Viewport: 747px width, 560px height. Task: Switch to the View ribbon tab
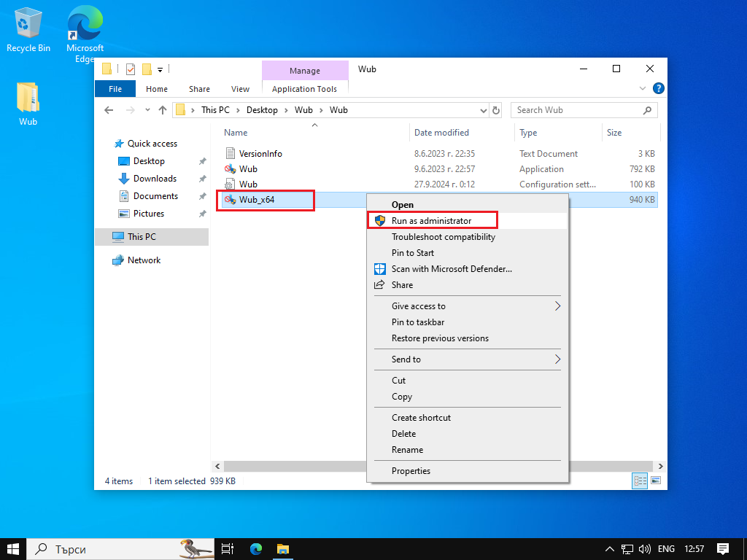point(240,89)
